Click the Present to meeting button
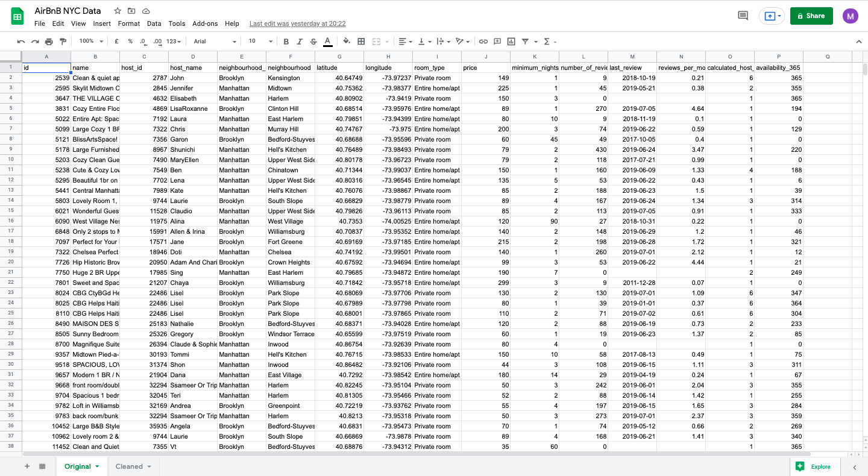 click(772, 16)
